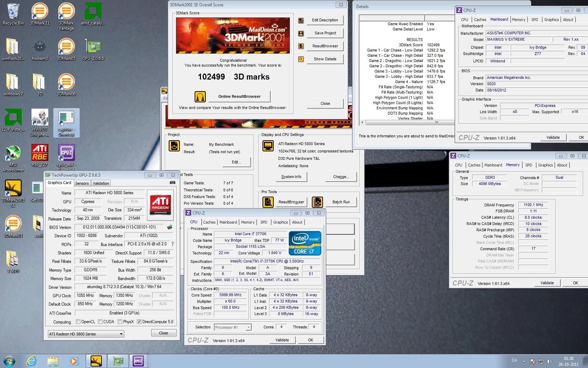588x368 pixels.
Task: Open the Recycle Bin desktop icon
Action: click(x=13, y=14)
